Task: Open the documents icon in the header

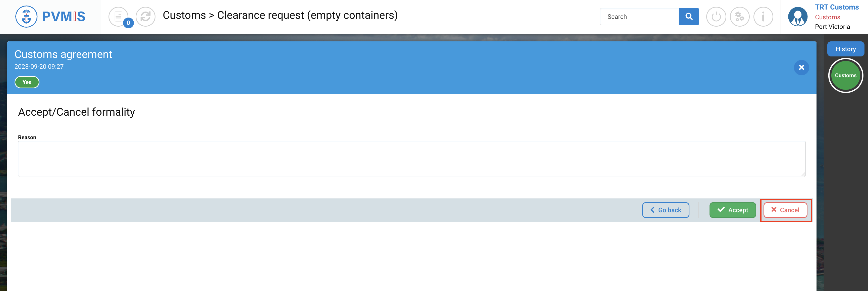Action: 118,16
